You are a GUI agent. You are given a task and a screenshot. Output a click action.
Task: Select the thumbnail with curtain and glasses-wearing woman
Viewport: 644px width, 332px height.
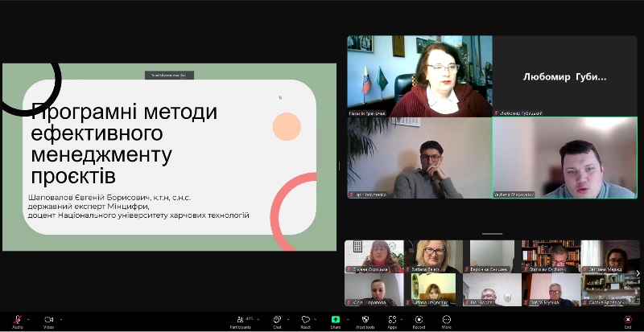tap(610, 256)
